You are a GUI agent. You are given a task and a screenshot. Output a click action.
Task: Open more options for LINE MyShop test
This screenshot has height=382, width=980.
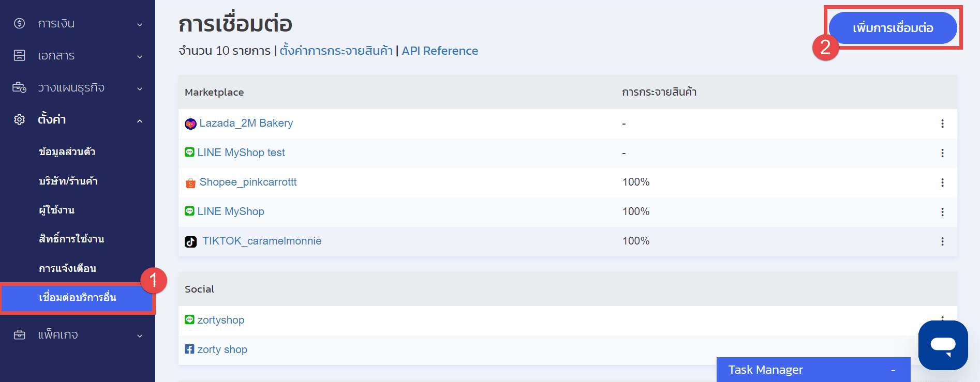[942, 153]
